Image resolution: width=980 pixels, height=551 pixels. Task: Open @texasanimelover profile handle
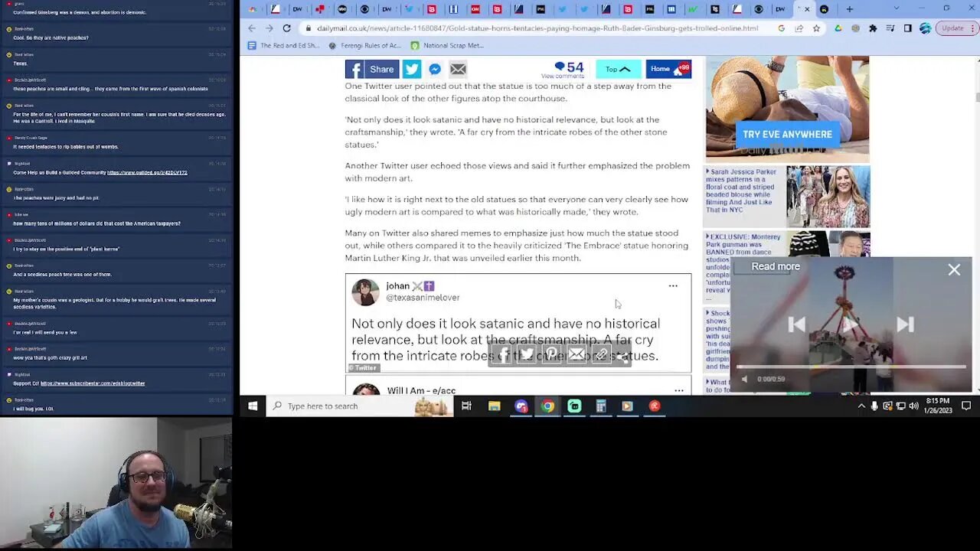coord(423,298)
